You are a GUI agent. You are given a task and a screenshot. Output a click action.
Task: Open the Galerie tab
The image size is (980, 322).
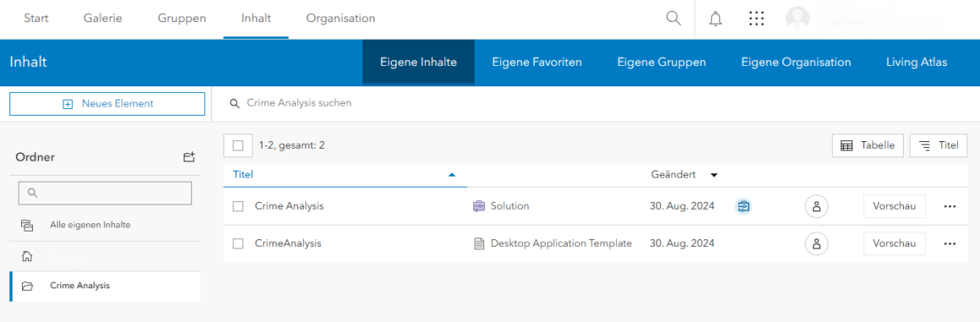pyautogui.click(x=103, y=18)
